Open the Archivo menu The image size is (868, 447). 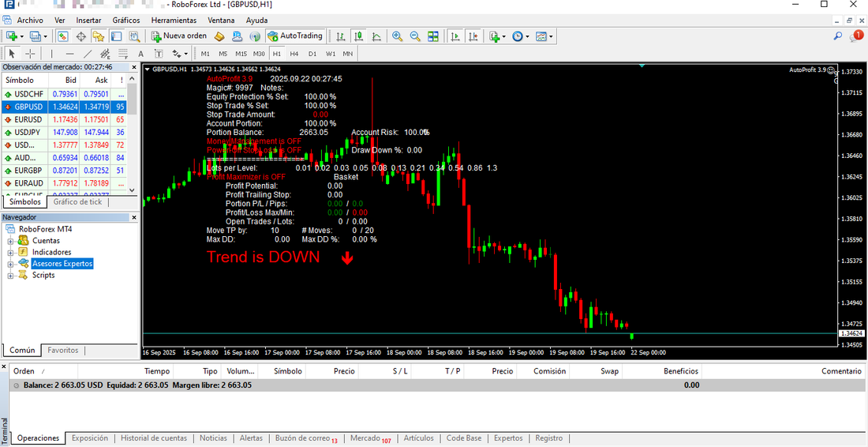[30, 20]
